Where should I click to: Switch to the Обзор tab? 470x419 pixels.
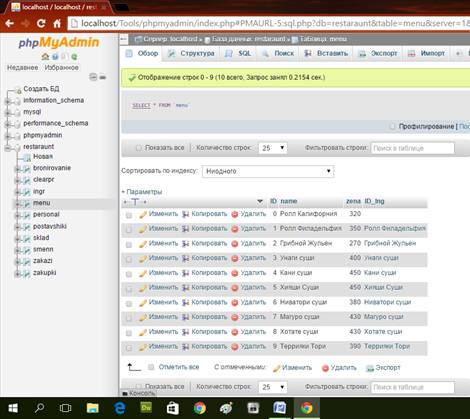142,53
